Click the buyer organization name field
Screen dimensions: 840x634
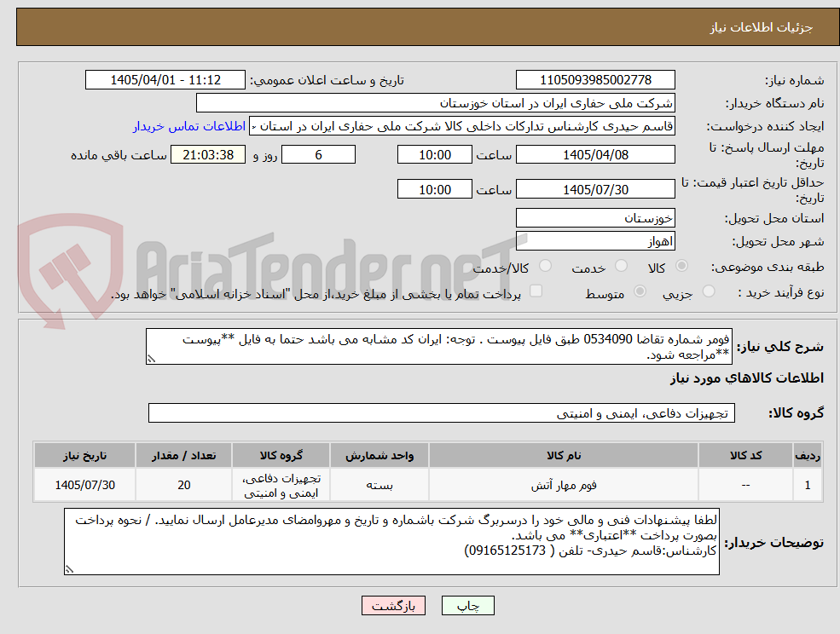pos(435,103)
